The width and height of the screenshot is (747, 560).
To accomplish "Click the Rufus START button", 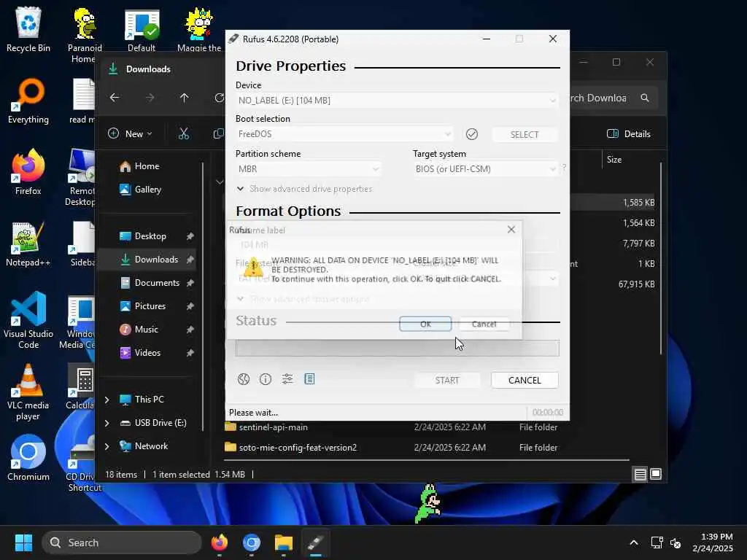I will 447,380.
